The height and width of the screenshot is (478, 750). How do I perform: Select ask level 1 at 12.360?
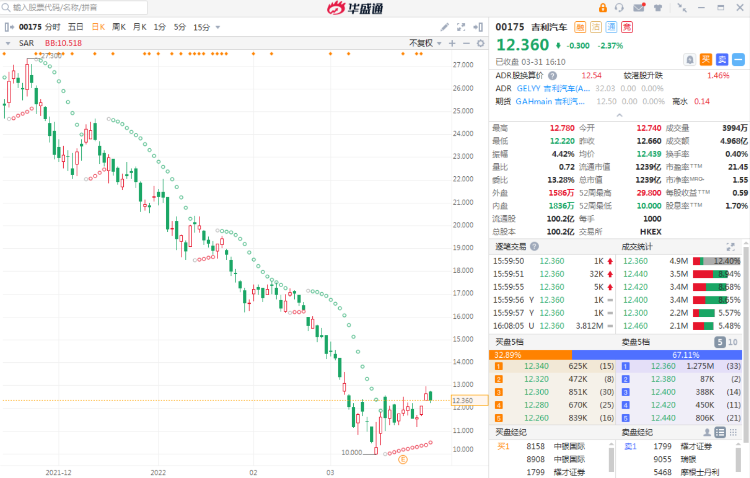pos(681,367)
